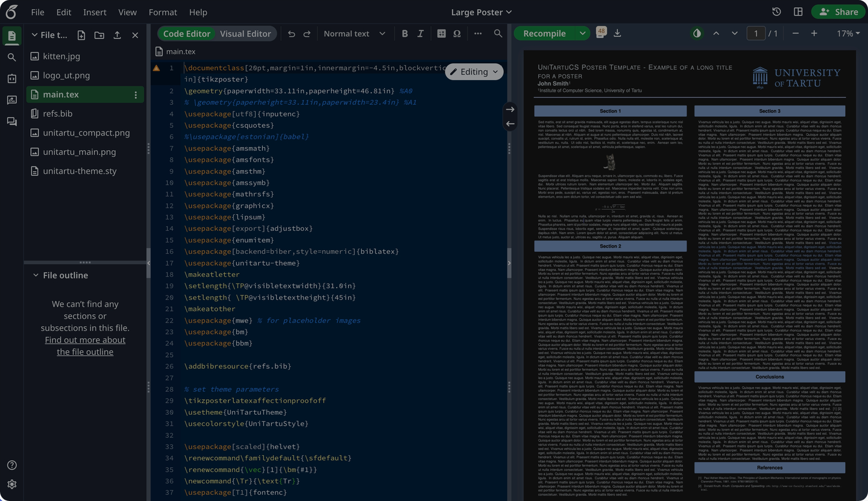Undo the last edit
The width and height of the screenshot is (868, 501).
coord(292,34)
